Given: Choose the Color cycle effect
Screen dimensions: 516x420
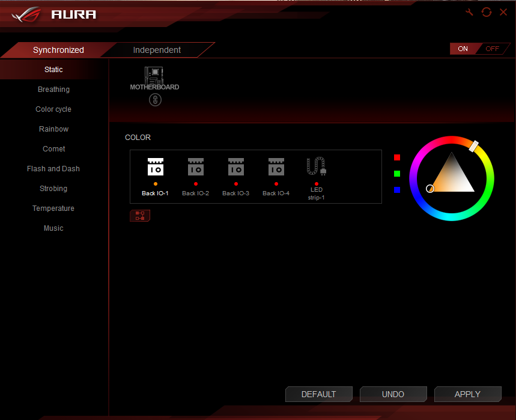Looking at the screenshot, I should click(53, 109).
